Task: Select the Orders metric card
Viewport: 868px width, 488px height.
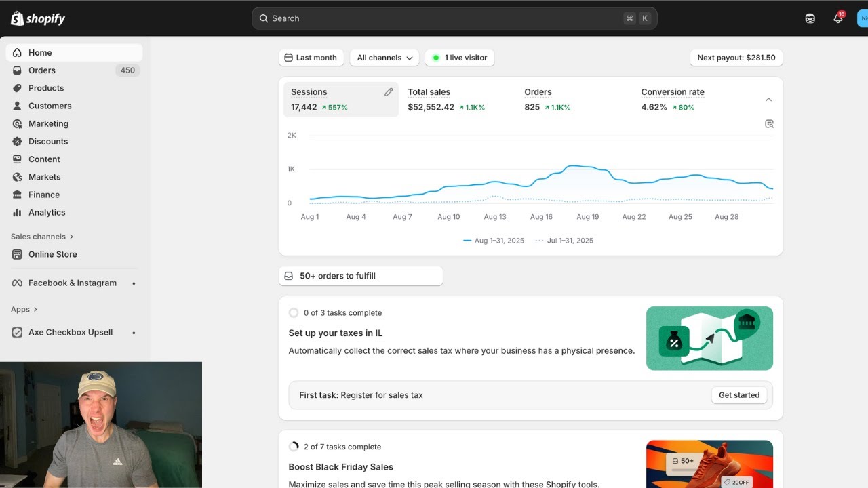Action: [574, 100]
